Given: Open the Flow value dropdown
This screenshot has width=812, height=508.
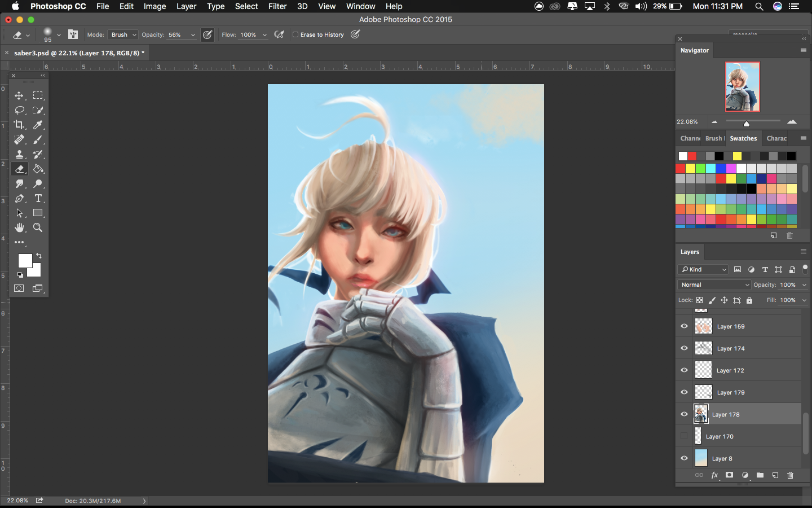Looking at the screenshot, I should coord(264,35).
